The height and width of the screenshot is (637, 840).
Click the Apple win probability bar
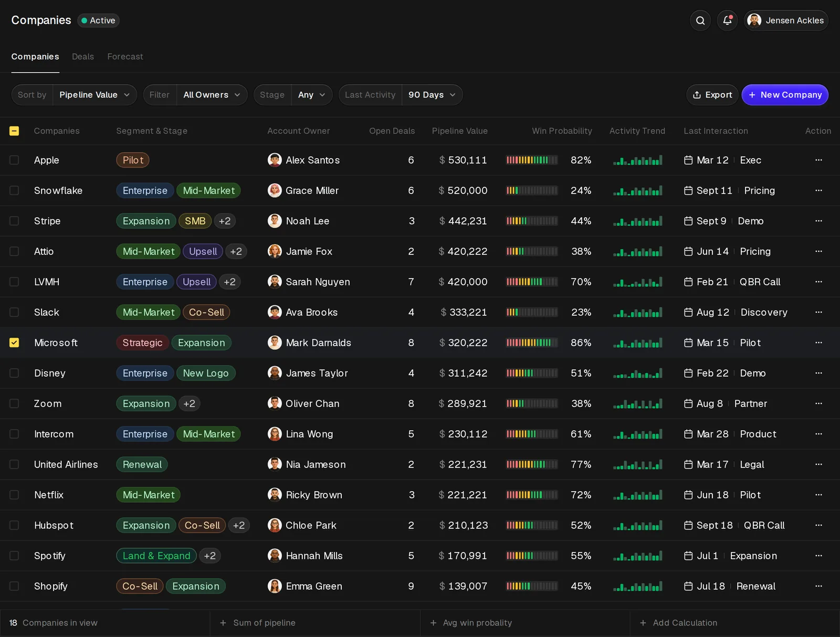click(x=532, y=160)
